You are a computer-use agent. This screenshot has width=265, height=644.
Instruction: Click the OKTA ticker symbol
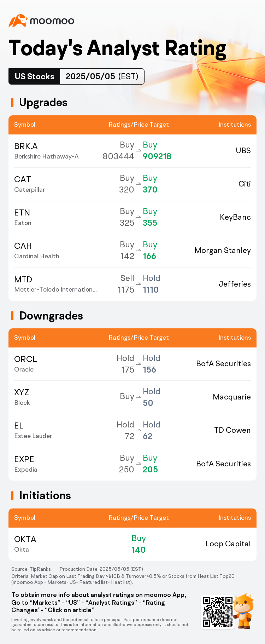coord(25,539)
